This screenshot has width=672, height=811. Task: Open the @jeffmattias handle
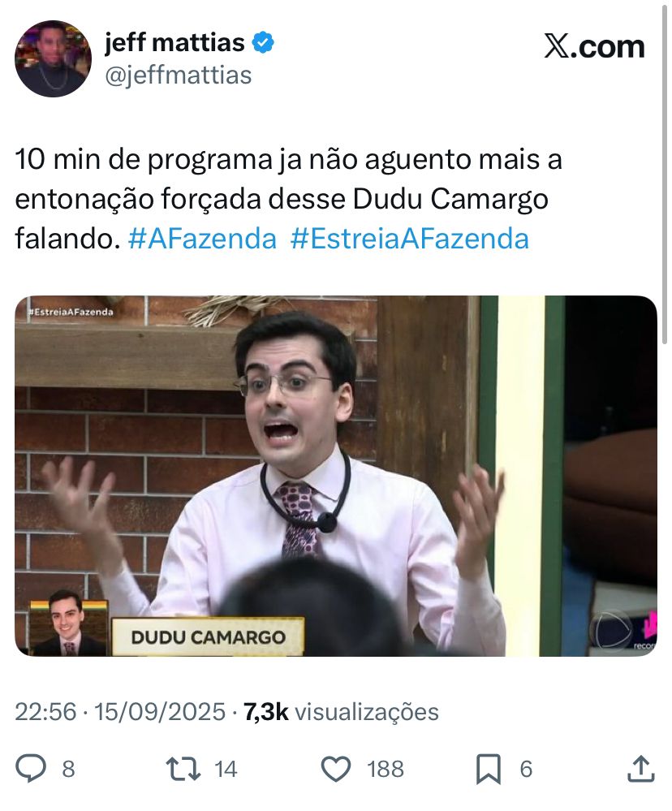click(179, 75)
